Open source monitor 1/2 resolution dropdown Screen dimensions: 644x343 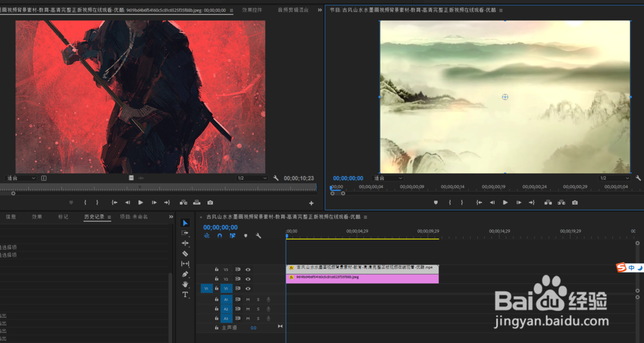(252, 178)
